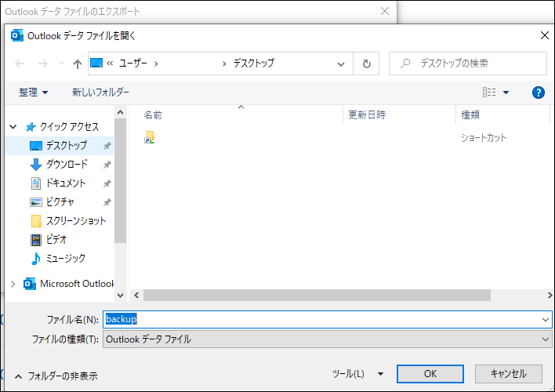Viewport: 555px width, 392px height.
Task: Click the search magnifier icon
Action: pyautogui.click(x=405, y=64)
